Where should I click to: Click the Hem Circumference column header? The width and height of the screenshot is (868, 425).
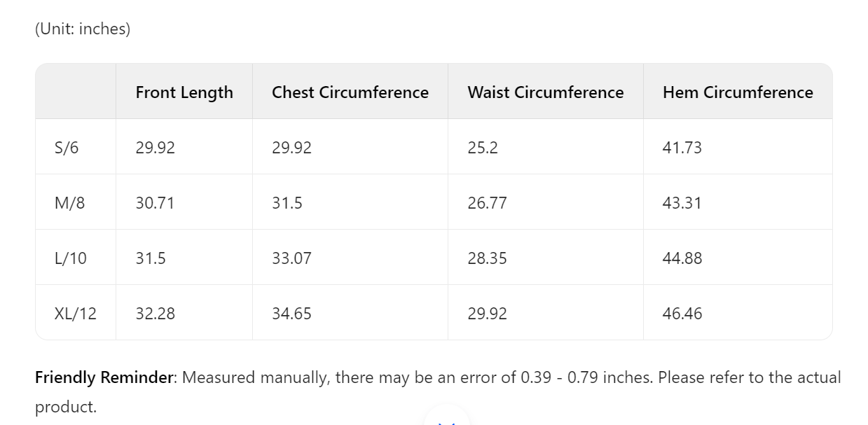[x=738, y=92]
